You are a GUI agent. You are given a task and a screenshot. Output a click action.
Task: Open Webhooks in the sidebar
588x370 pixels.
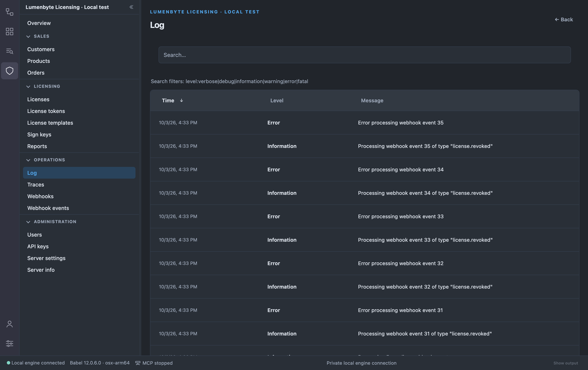click(x=79, y=196)
